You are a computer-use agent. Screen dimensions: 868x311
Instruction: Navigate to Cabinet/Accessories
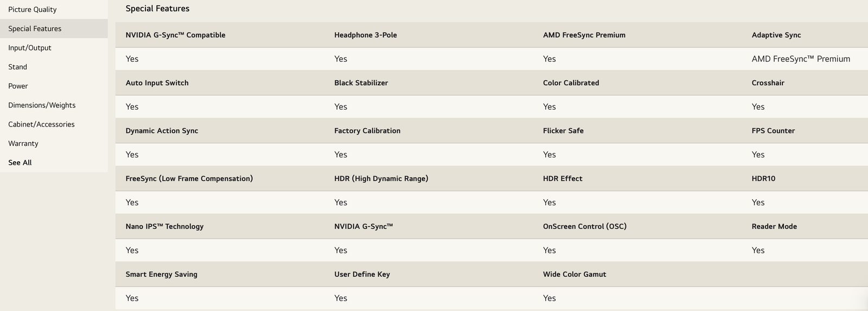(41, 124)
